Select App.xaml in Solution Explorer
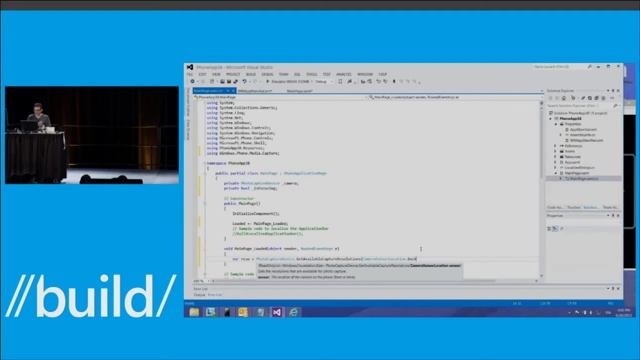The width and height of the screenshot is (640, 360). pyautogui.click(x=573, y=162)
